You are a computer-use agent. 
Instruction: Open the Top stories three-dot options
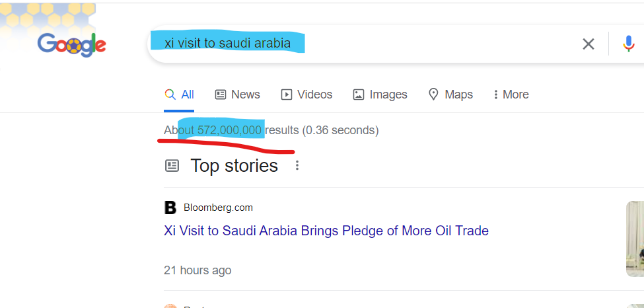pos(297,165)
